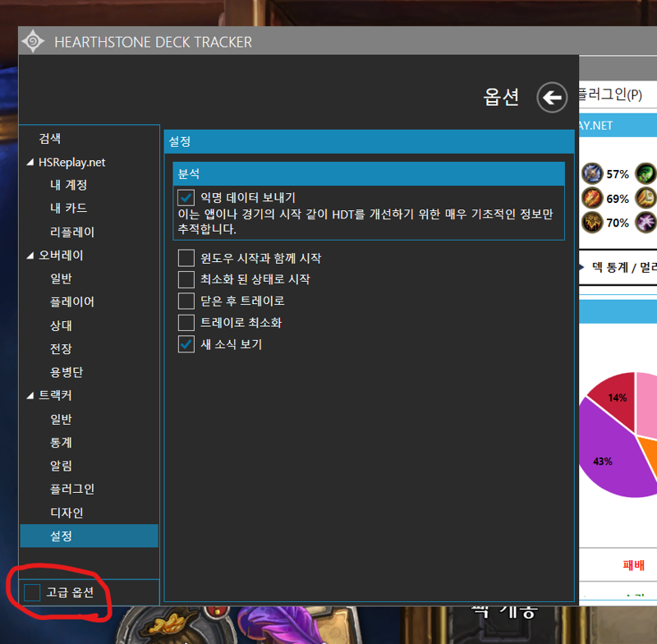This screenshot has width=657, height=644.
Task: Select 일반 under 오버레이
Action: pos(61,278)
